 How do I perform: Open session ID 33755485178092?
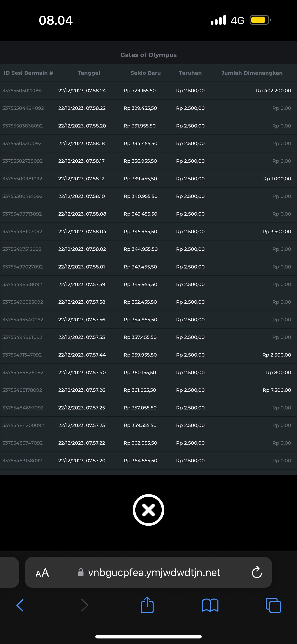(22, 390)
